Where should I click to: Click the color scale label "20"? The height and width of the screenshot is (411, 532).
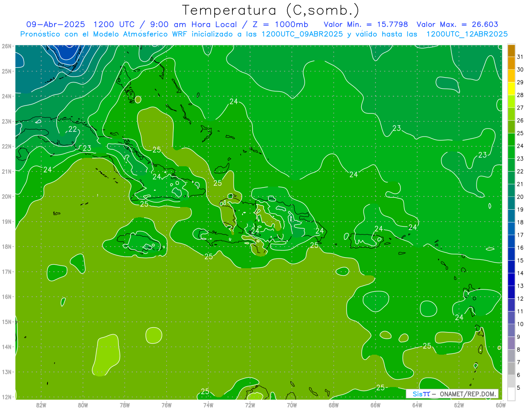(520, 197)
